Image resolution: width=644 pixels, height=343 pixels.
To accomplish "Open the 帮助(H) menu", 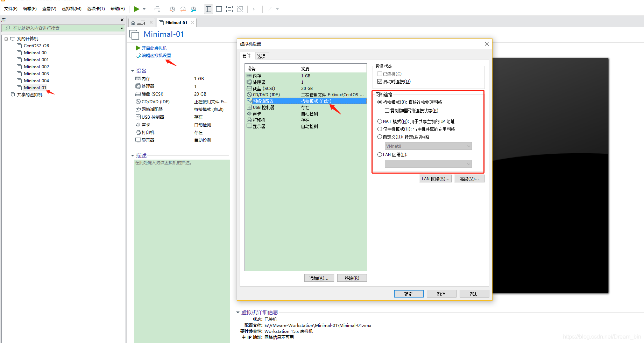I will 118,9.
